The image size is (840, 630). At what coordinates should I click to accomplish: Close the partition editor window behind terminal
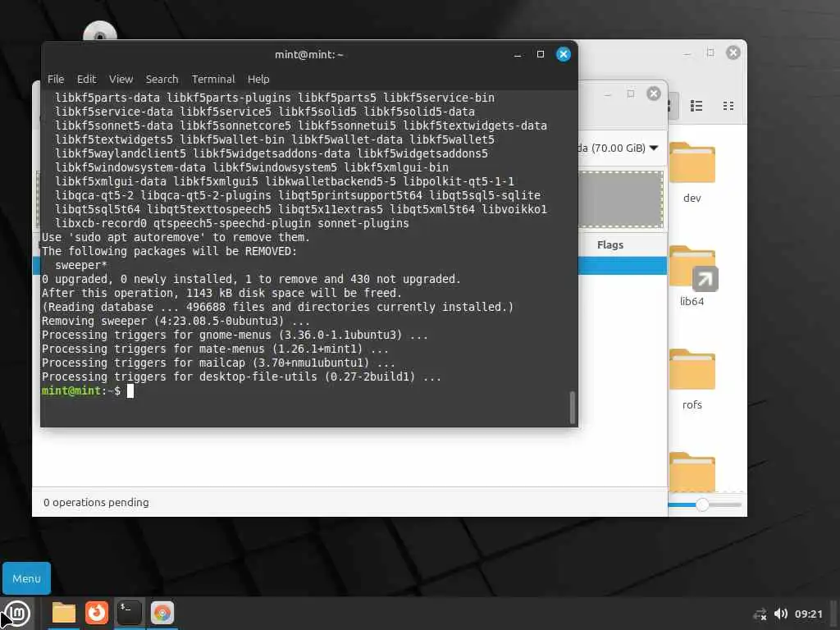[654, 94]
